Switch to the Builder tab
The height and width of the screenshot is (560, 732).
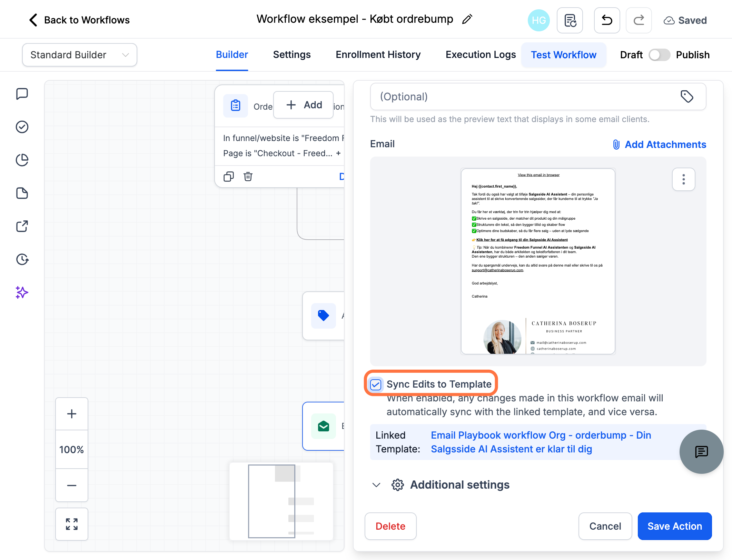click(x=232, y=54)
